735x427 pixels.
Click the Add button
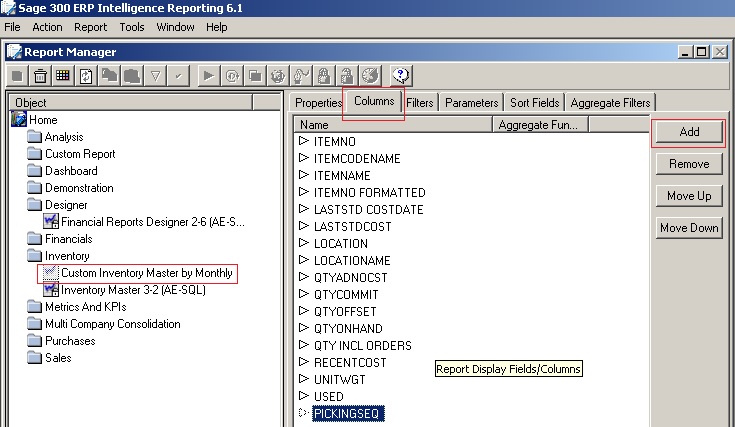click(689, 132)
